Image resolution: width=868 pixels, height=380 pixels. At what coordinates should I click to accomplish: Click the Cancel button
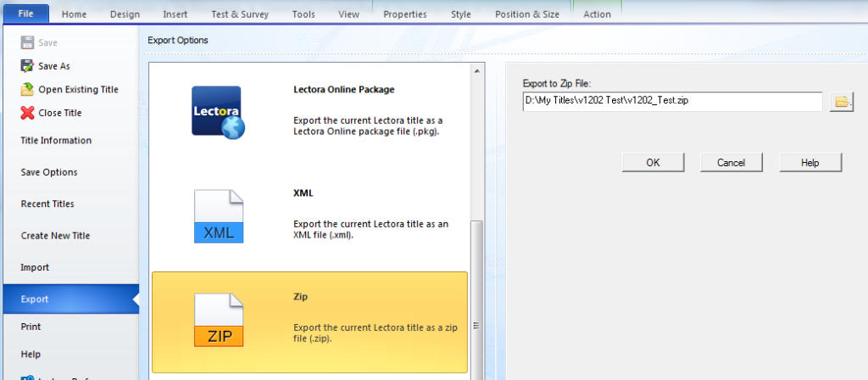pyautogui.click(x=732, y=162)
